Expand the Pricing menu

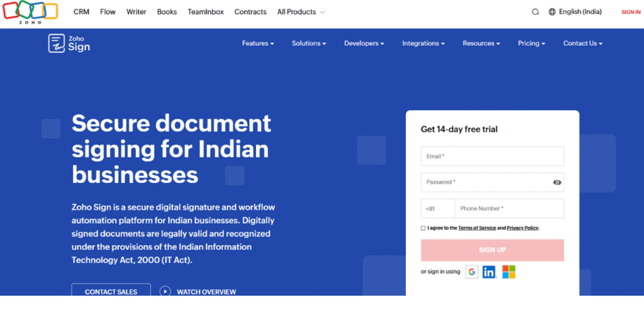(x=531, y=43)
